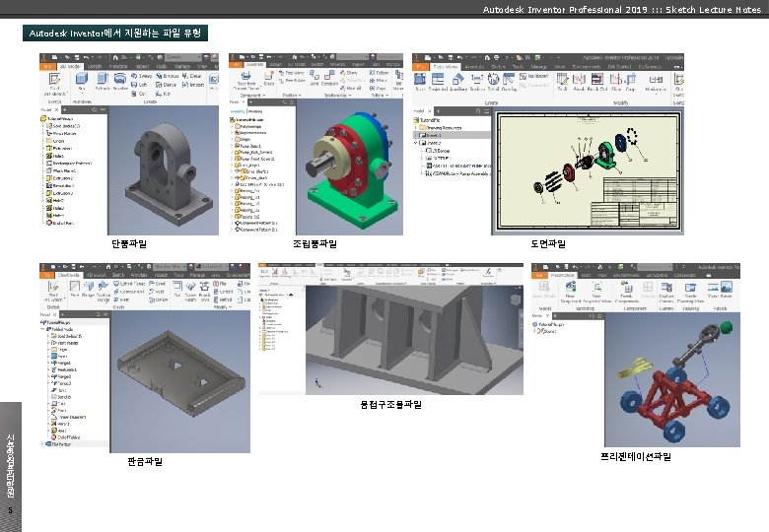Image resolution: width=769 pixels, height=532 pixels.
Task: Click Tweak Components in presentation window
Action: 627,293
